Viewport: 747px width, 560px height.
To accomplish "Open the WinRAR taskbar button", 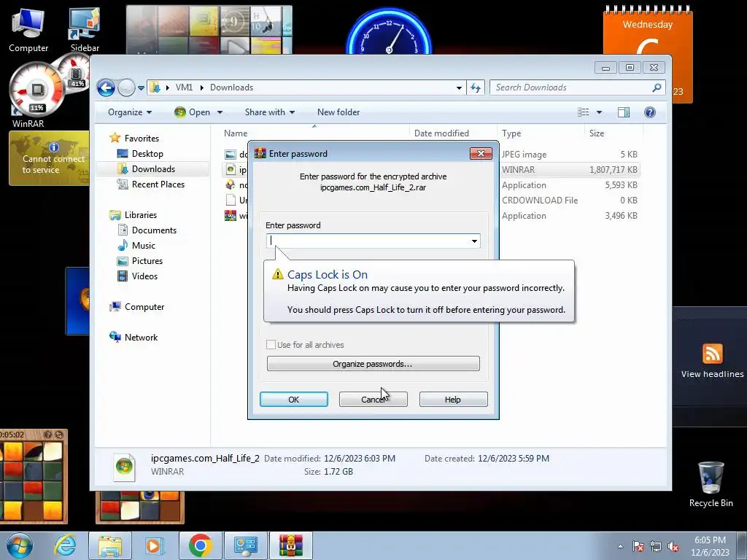I will (291, 545).
